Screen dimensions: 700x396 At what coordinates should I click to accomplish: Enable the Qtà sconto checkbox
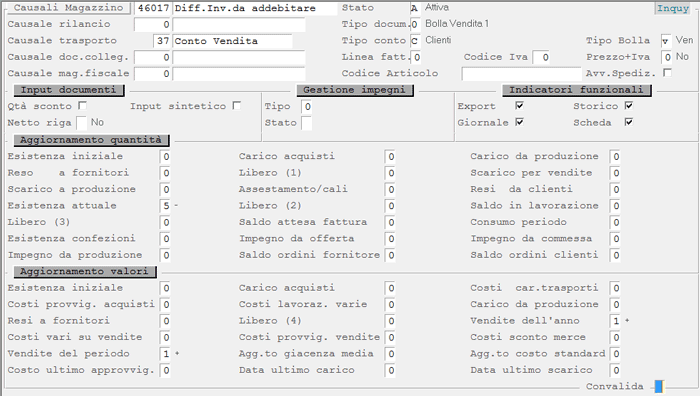82,106
